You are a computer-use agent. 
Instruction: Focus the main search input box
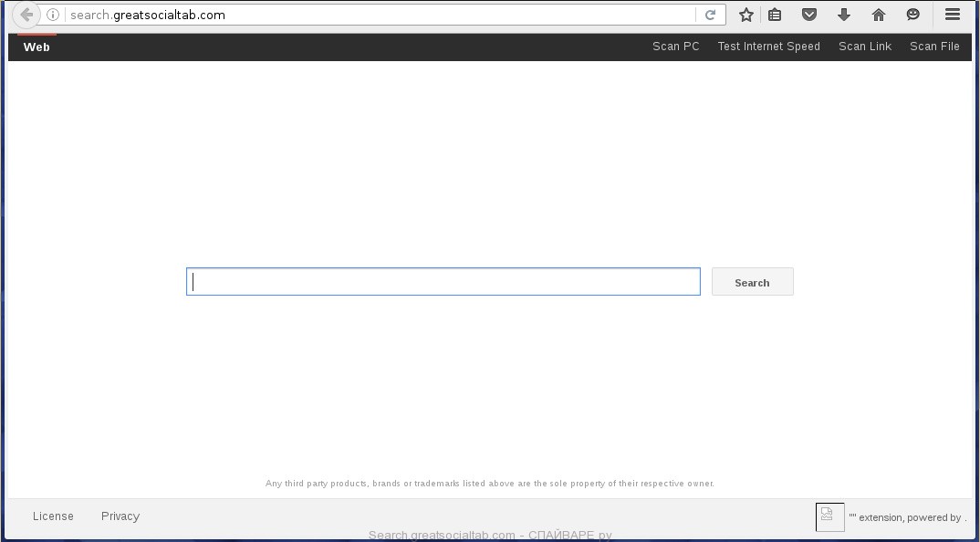click(443, 282)
